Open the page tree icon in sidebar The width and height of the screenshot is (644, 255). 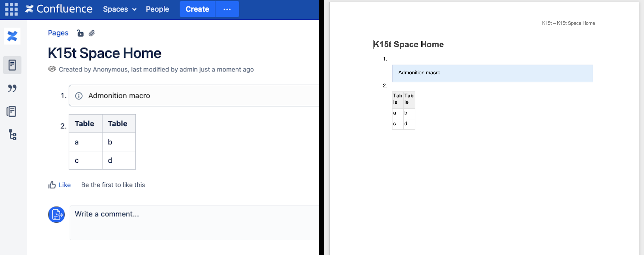click(x=13, y=135)
